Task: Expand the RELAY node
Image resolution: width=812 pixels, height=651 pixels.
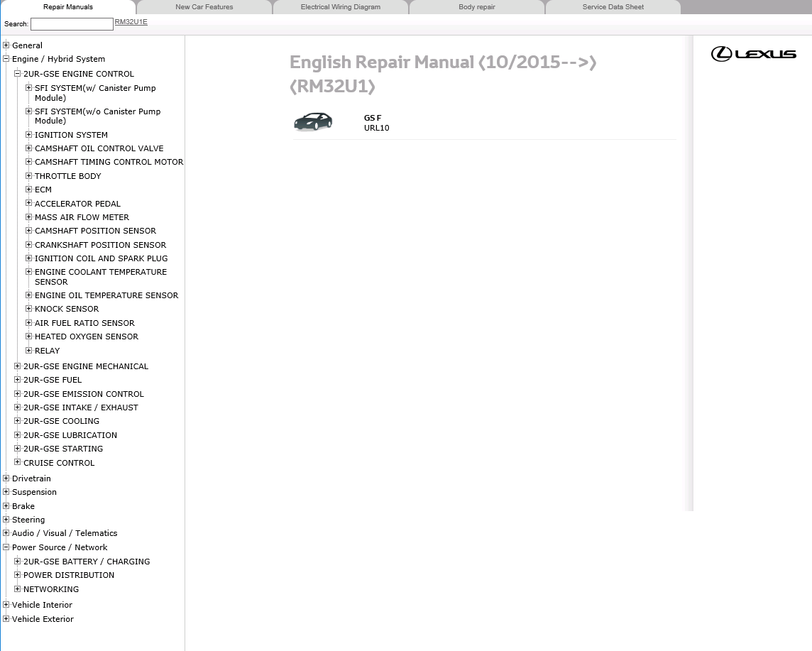Action: (x=29, y=350)
